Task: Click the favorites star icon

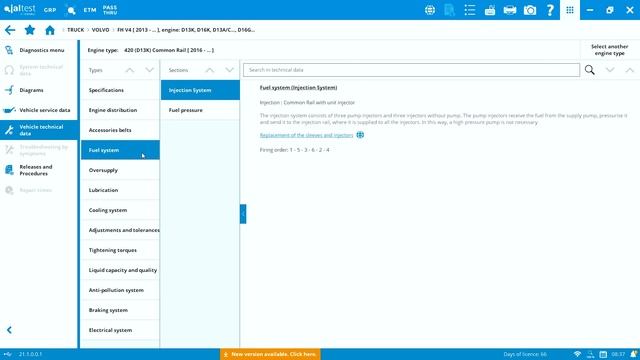Action: [x=30, y=30]
